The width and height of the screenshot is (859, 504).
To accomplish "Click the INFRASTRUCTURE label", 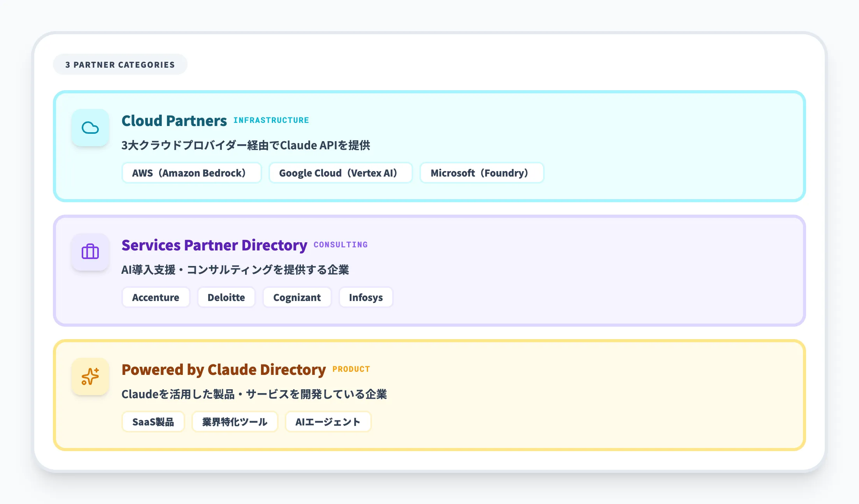I will 271,121.
